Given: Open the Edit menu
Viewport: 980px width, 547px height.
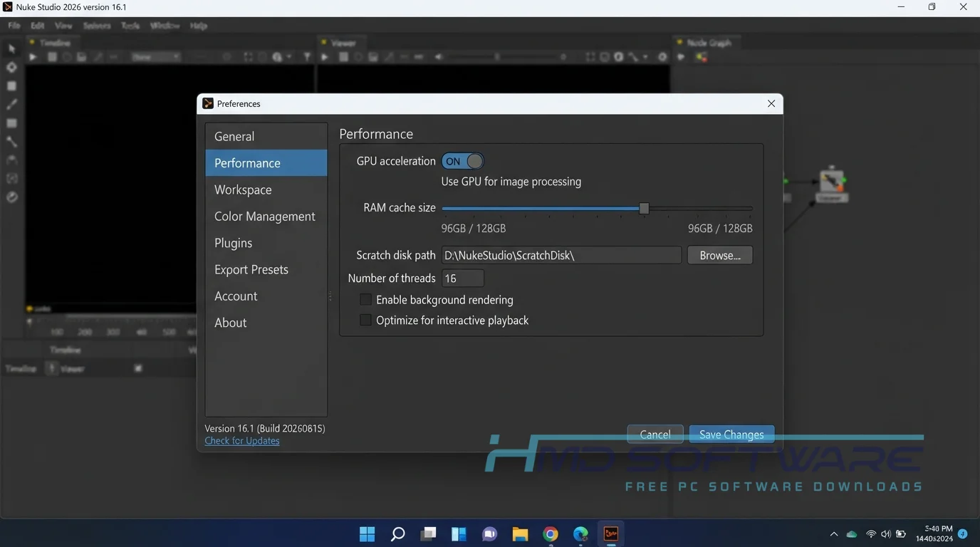Looking at the screenshot, I should tap(38, 26).
